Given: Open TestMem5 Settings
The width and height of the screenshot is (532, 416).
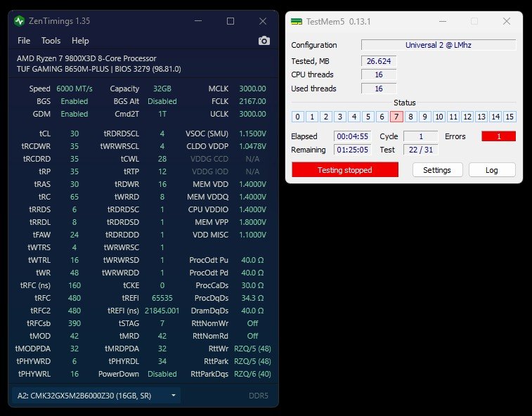Looking at the screenshot, I should click(x=437, y=169).
